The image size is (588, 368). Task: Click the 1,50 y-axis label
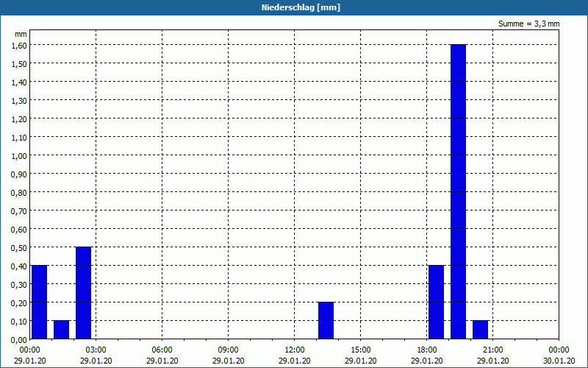19,63
